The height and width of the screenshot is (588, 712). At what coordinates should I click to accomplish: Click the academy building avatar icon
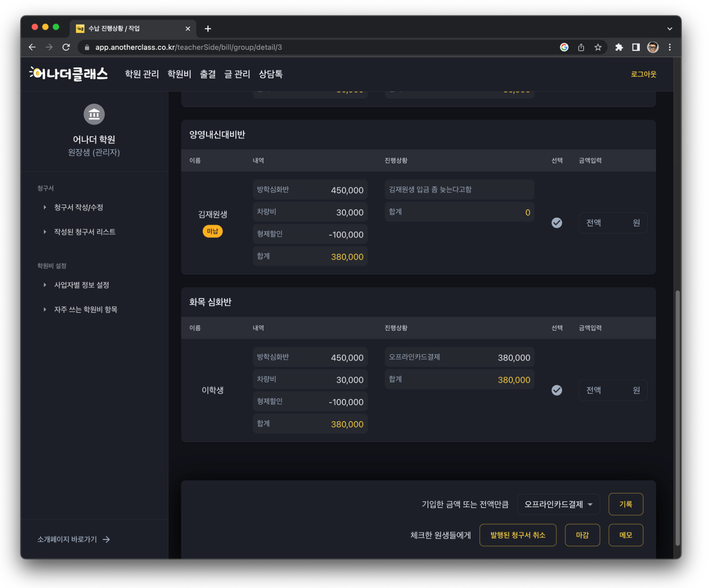pos(94,114)
